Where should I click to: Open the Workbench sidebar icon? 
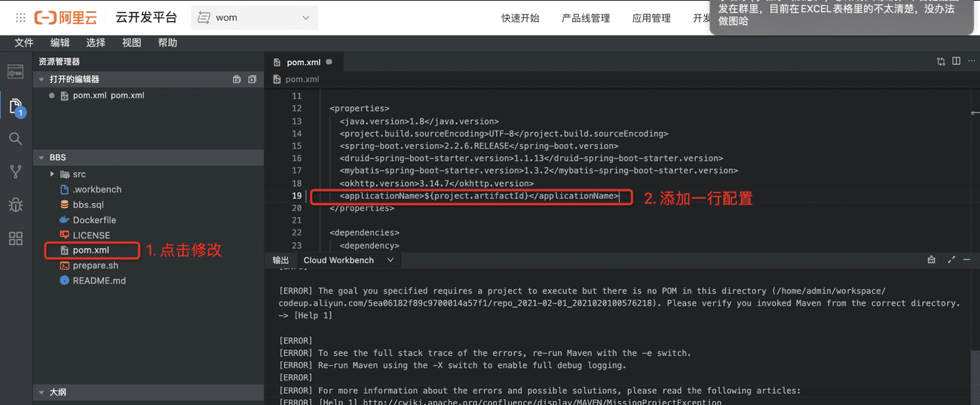click(16, 72)
